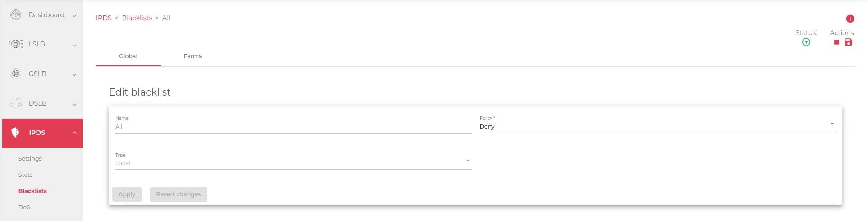Expand the Dashboard menu chevron
This screenshot has height=221, width=868.
click(x=74, y=15)
